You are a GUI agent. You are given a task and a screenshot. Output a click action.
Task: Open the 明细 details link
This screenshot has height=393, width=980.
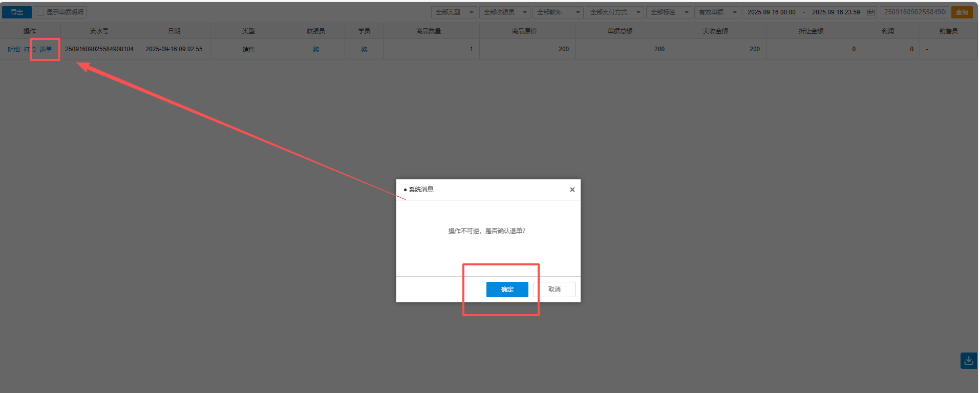click(x=14, y=50)
